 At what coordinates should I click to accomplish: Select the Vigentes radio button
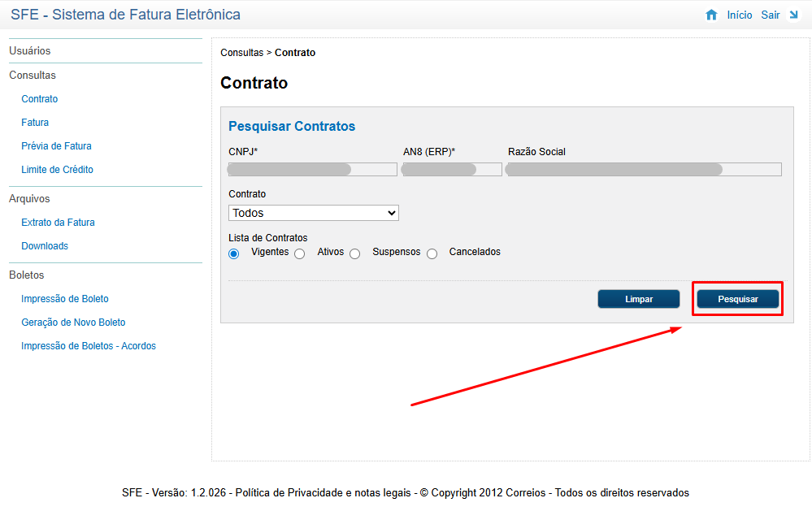(234, 253)
